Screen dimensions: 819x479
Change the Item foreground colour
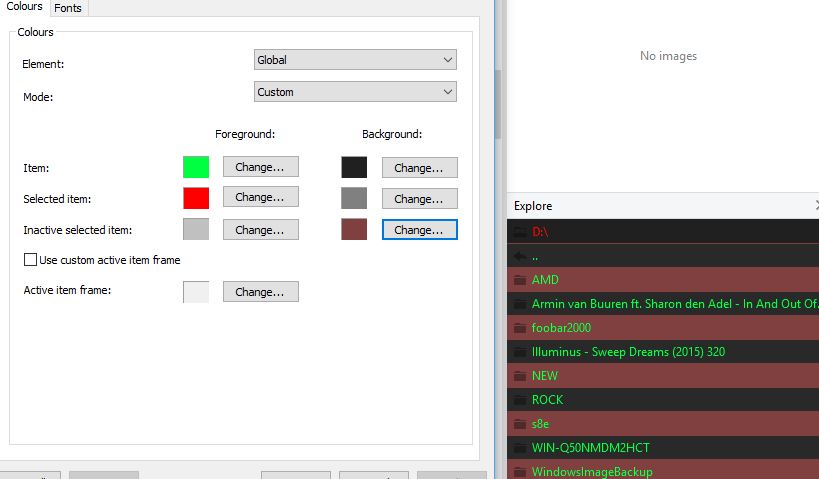tap(260, 167)
